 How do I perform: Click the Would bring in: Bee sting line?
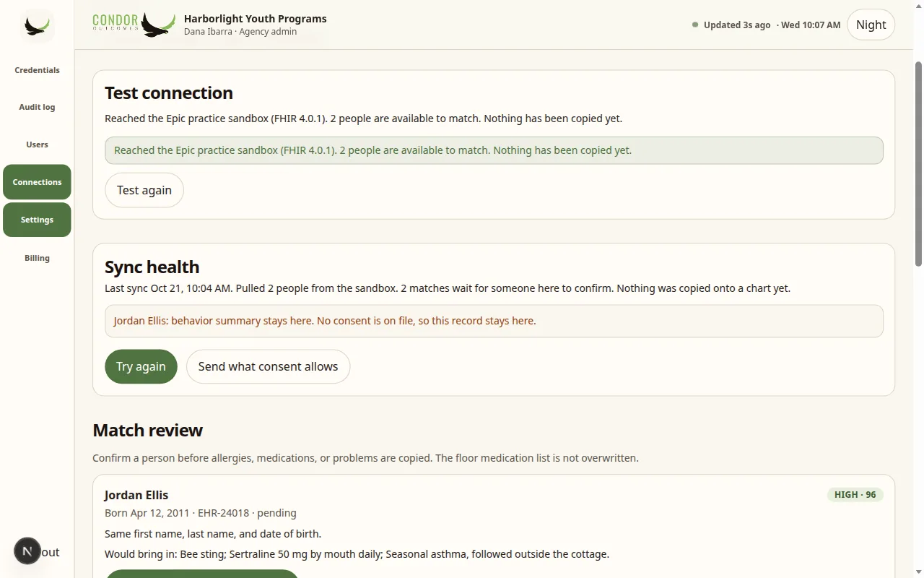tap(357, 554)
